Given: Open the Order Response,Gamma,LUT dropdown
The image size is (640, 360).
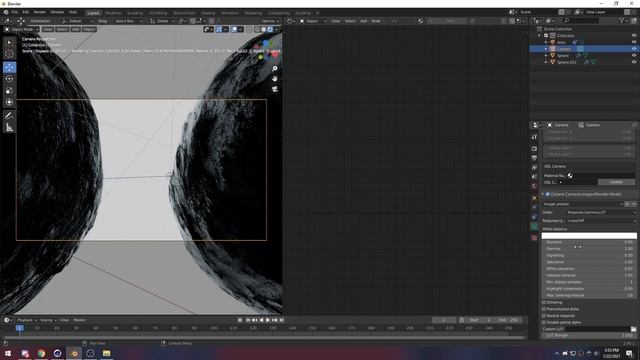Looking at the screenshot, I should click(601, 212).
